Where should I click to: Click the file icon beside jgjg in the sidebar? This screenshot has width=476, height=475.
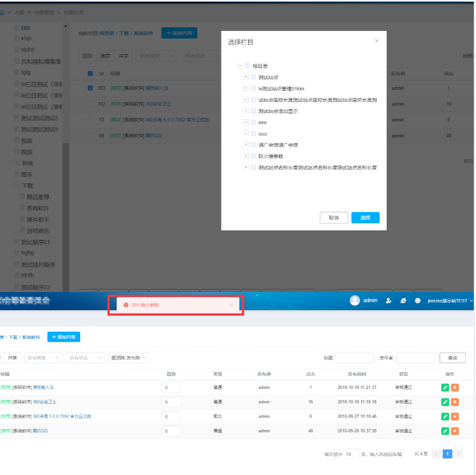click(17, 27)
